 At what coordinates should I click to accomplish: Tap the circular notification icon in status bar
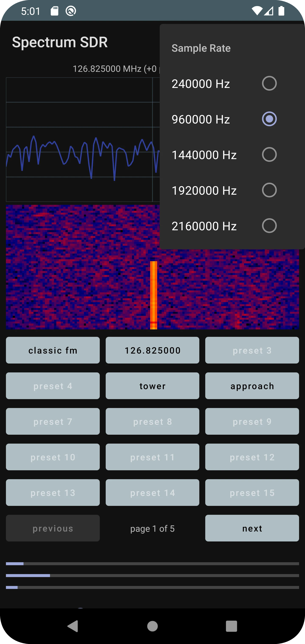71,11
